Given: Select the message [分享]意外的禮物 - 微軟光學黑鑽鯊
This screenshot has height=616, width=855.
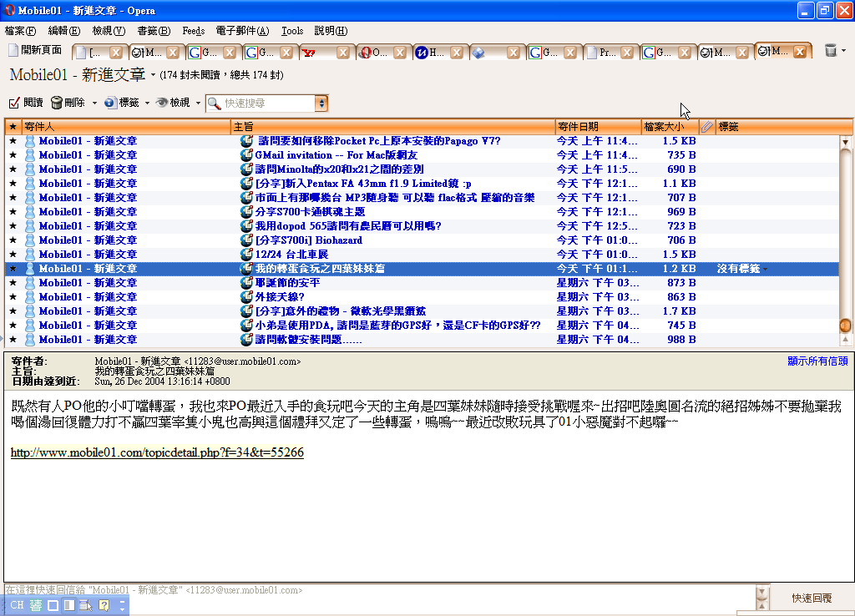Looking at the screenshot, I should pos(422,311).
